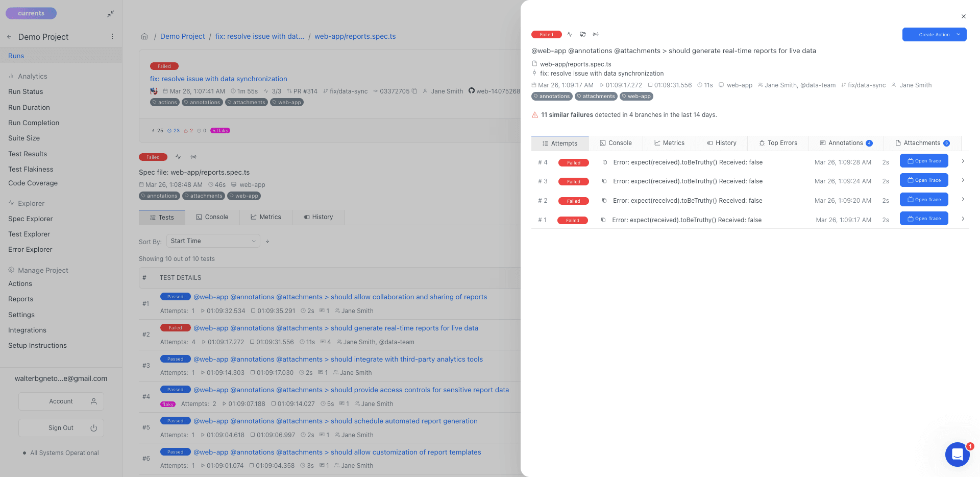Open the History tab in the details panel

(722, 143)
